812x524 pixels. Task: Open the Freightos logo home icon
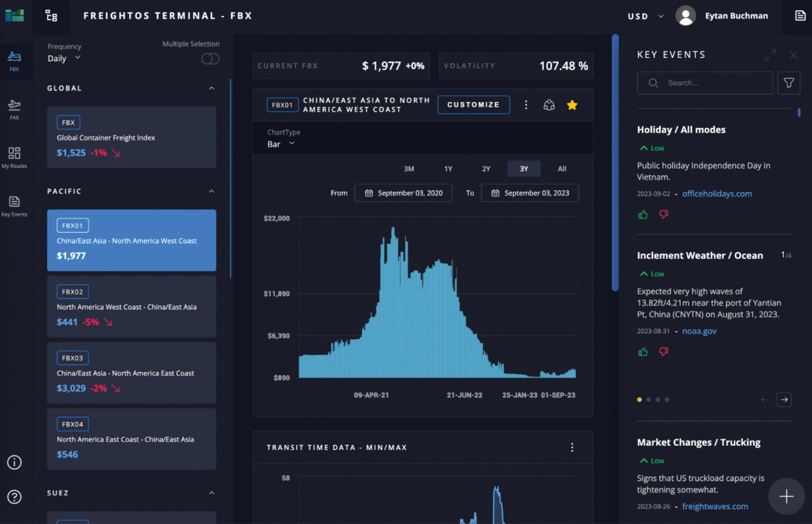point(15,15)
